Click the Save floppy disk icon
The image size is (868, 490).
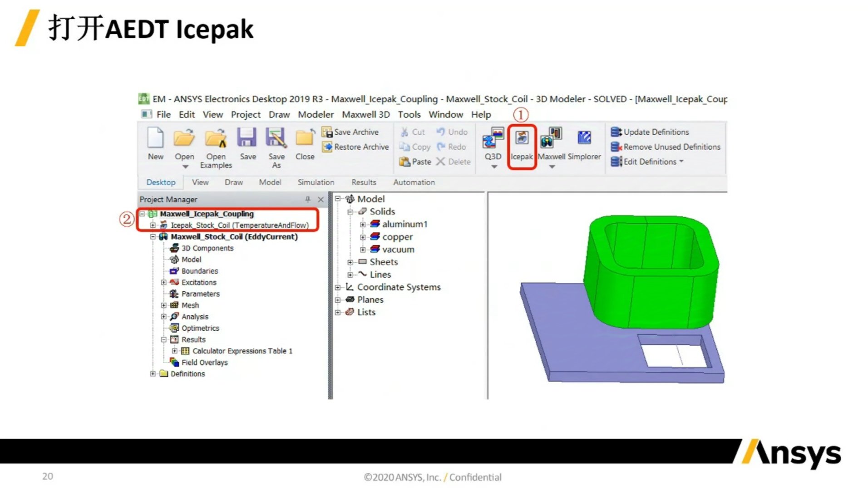point(247,137)
